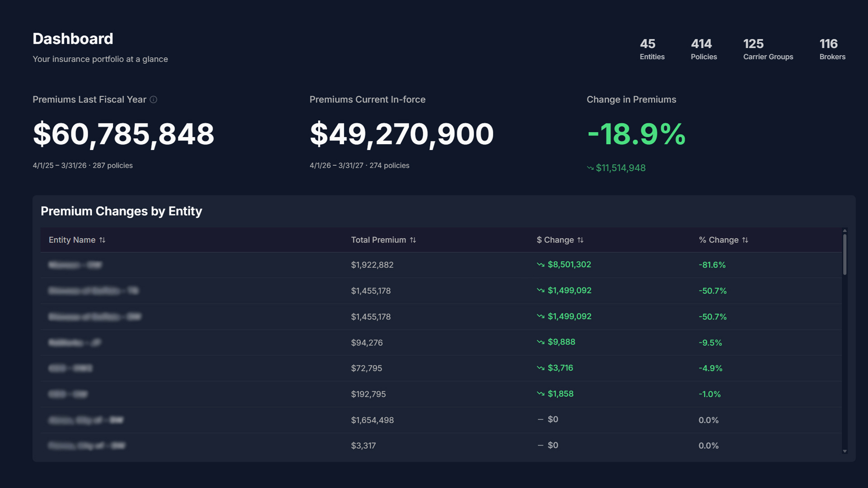The width and height of the screenshot is (868, 488).
Task: Open the 414 Policies stat
Action: click(x=703, y=49)
